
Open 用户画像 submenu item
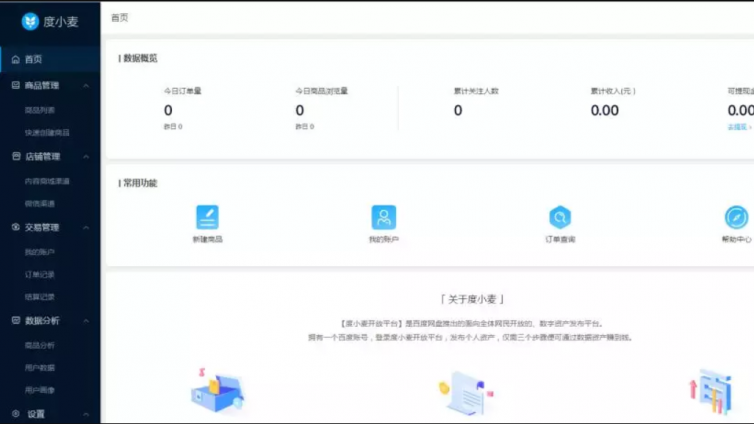click(40, 390)
